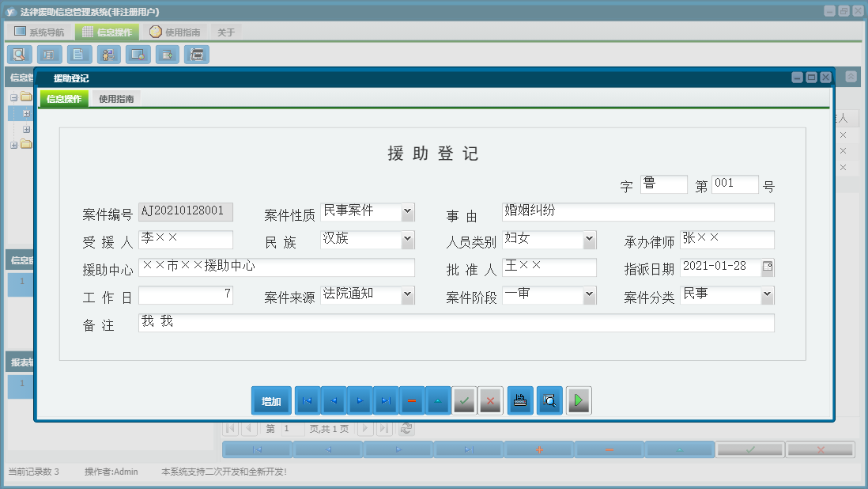Click the 承办律师 input field

coord(726,239)
